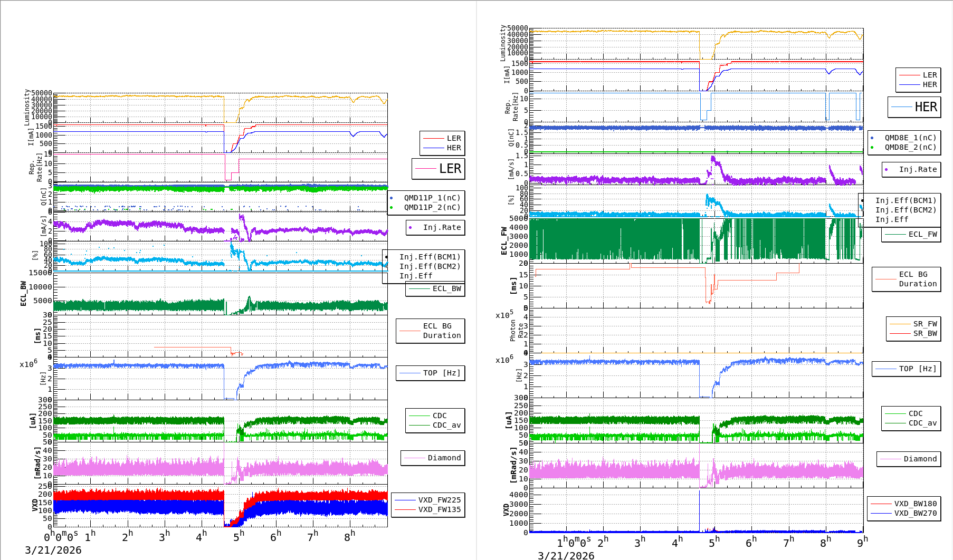Click the ECL_FW y-axis title

(x=504, y=241)
